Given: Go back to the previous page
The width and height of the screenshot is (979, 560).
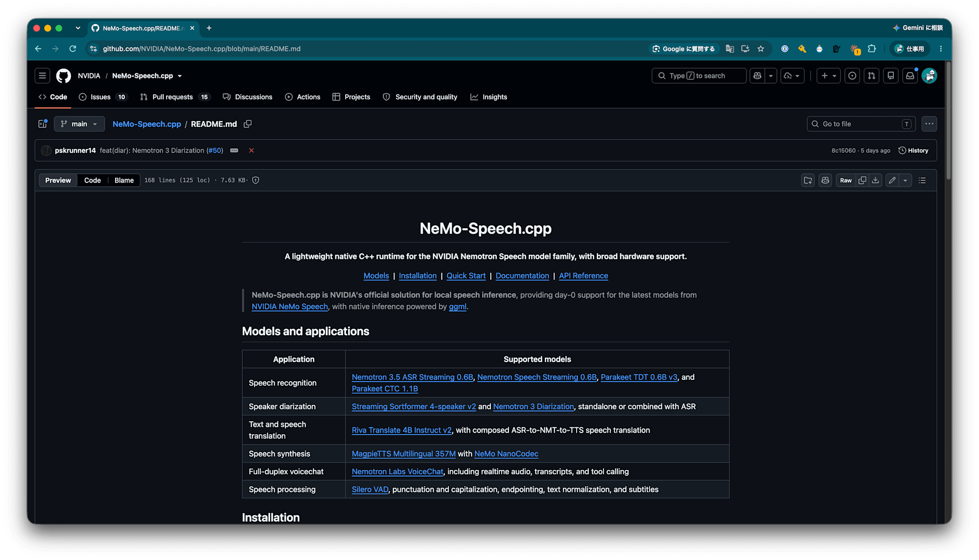Looking at the screenshot, I should 38,49.
